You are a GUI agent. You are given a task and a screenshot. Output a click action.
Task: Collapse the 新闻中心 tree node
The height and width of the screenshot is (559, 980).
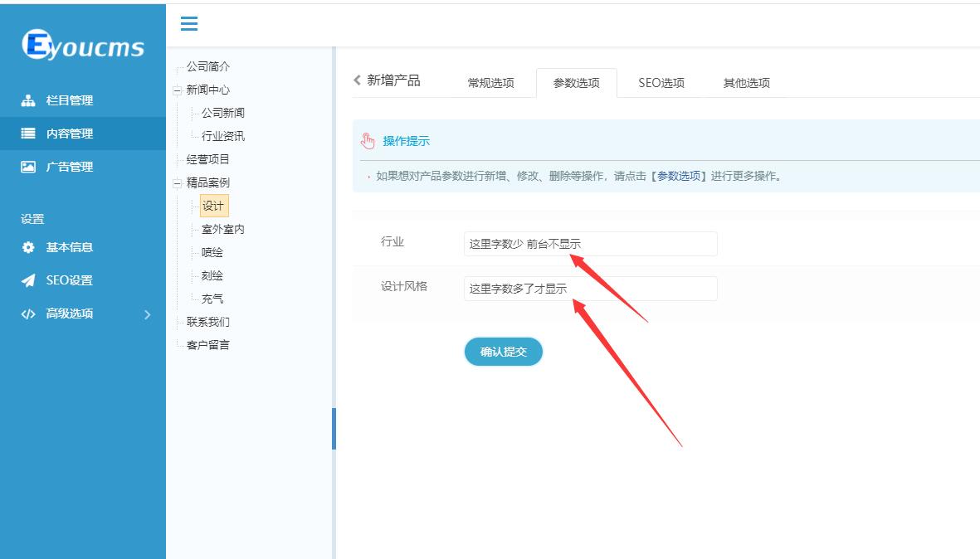[x=177, y=90]
